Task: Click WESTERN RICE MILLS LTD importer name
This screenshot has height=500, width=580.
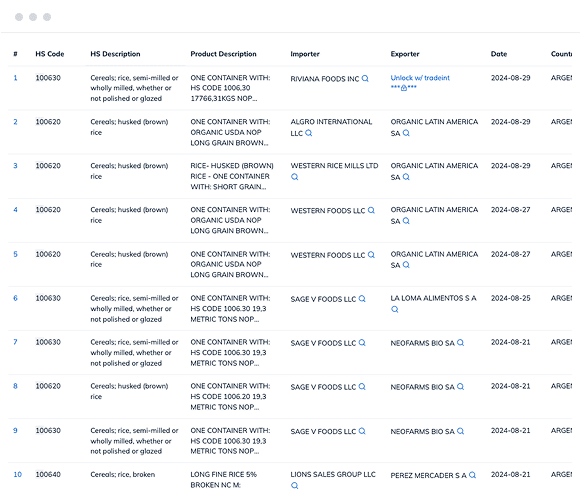Action: click(334, 166)
